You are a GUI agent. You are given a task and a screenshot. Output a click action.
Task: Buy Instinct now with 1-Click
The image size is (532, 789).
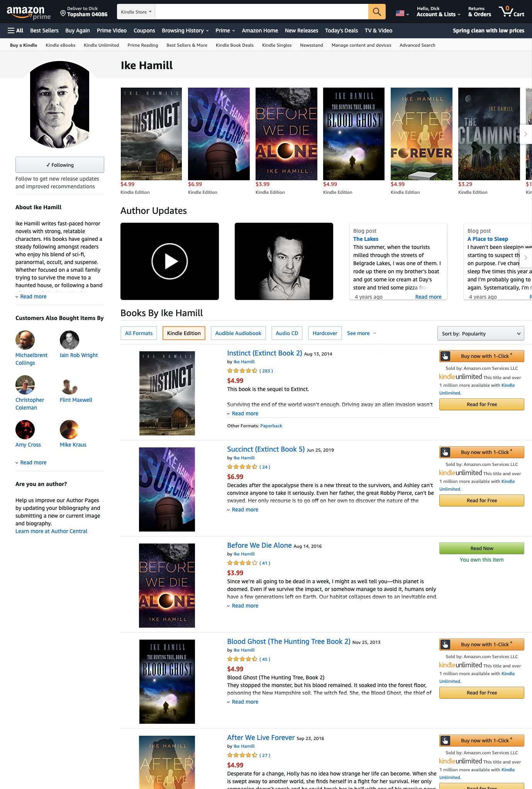coord(482,356)
